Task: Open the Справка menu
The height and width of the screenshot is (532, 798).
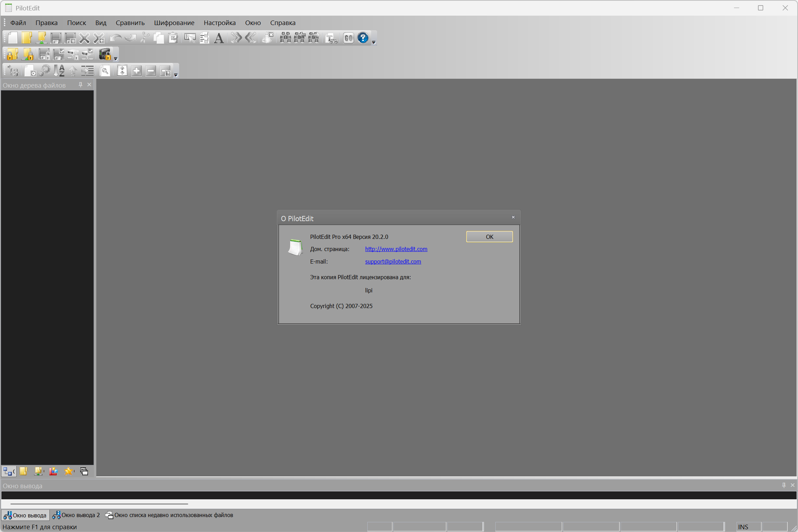Action: [283, 23]
